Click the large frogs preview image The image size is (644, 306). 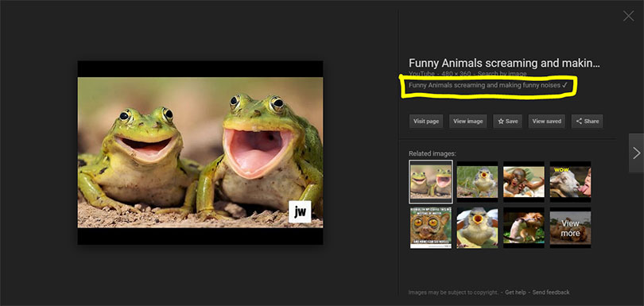tap(200, 153)
